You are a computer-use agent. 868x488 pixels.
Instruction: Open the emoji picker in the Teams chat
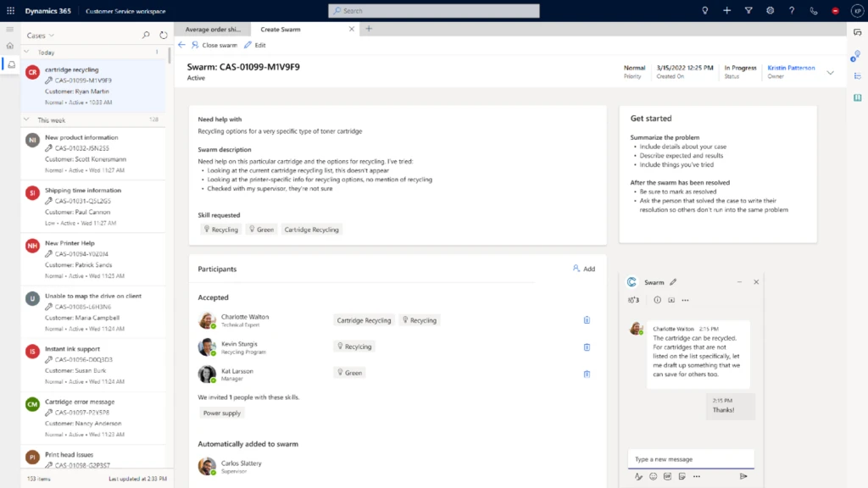pyautogui.click(x=654, y=476)
